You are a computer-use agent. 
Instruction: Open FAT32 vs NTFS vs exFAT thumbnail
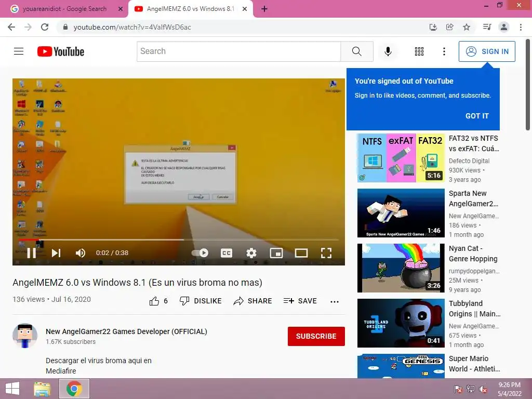pyautogui.click(x=401, y=158)
